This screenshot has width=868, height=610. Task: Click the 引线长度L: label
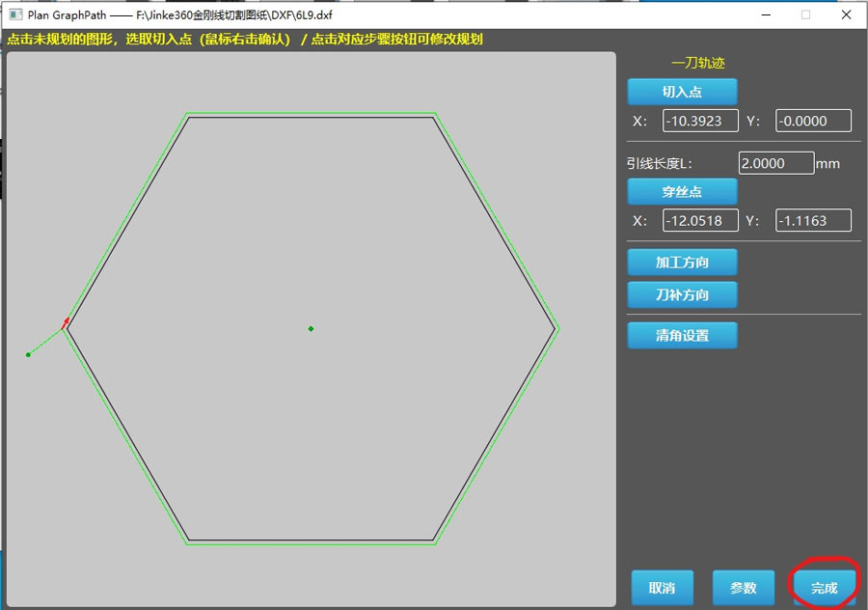pos(659,163)
